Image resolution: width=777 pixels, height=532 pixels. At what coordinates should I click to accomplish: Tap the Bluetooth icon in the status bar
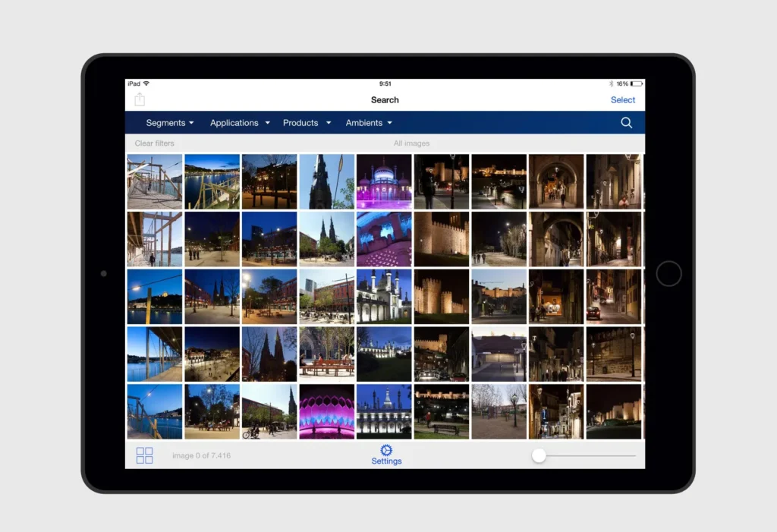611,83
